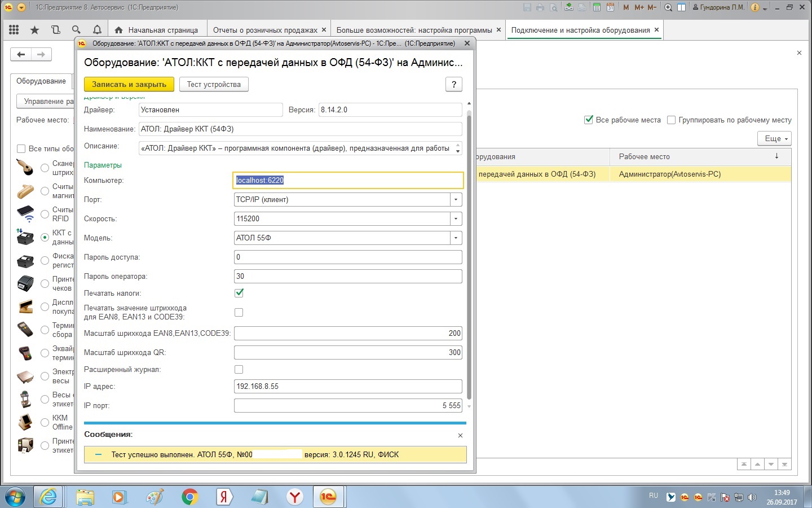This screenshot has height=508, width=812.
Task: Click the Масштаб штрихкода QR field
Action: (x=348, y=352)
